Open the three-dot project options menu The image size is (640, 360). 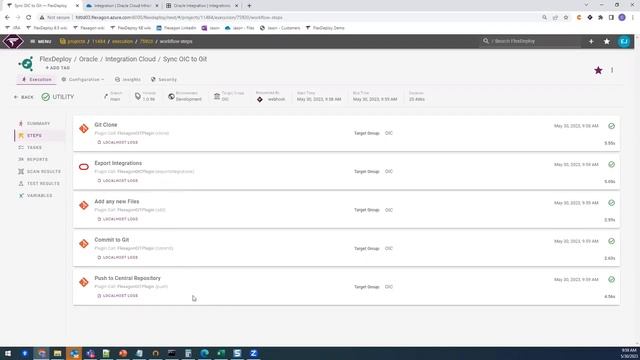click(x=612, y=70)
